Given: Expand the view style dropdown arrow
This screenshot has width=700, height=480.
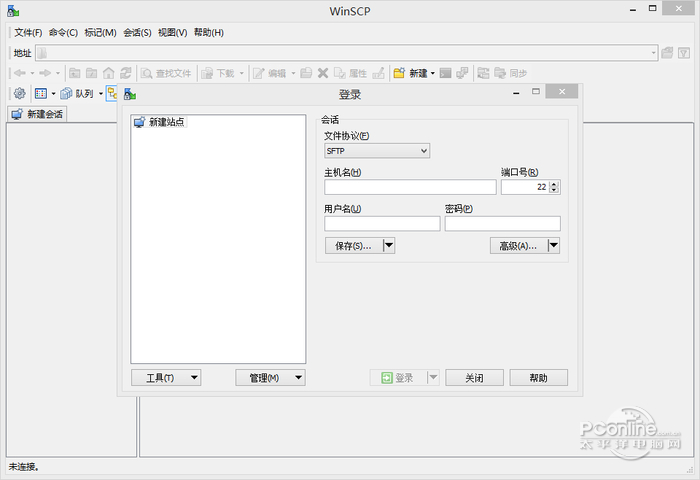Looking at the screenshot, I should tap(53, 94).
